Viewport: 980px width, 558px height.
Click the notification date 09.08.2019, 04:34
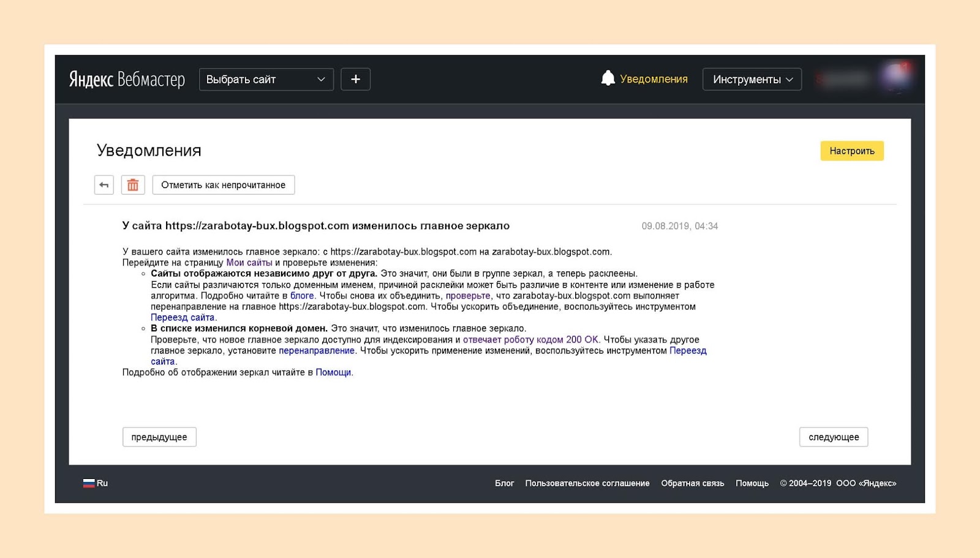point(680,226)
